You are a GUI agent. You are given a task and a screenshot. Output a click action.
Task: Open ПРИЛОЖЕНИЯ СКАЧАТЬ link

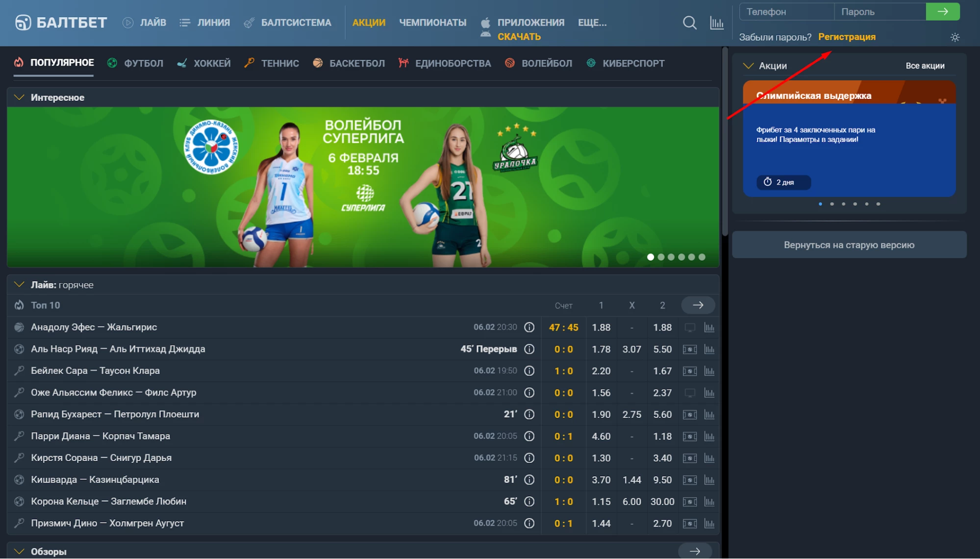click(x=522, y=29)
